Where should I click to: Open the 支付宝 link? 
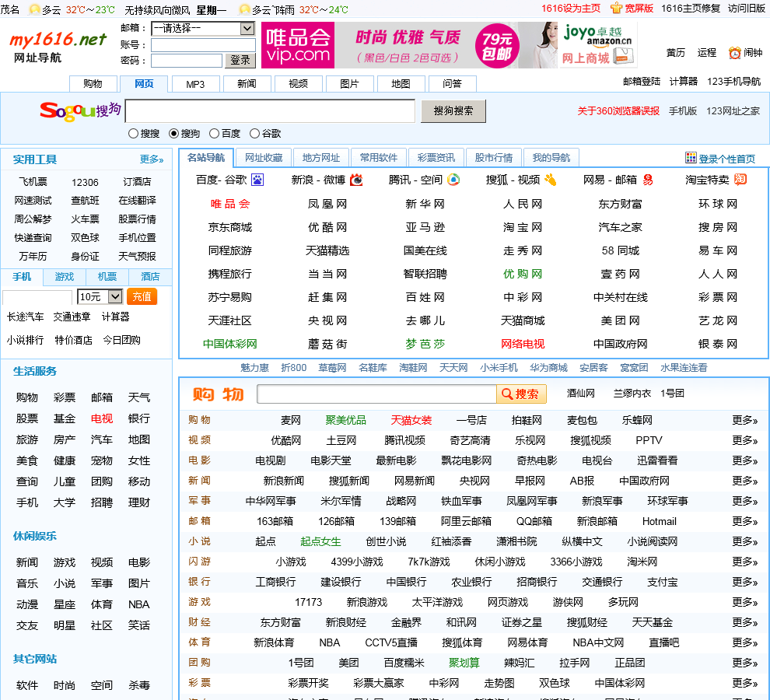[x=662, y=582]
